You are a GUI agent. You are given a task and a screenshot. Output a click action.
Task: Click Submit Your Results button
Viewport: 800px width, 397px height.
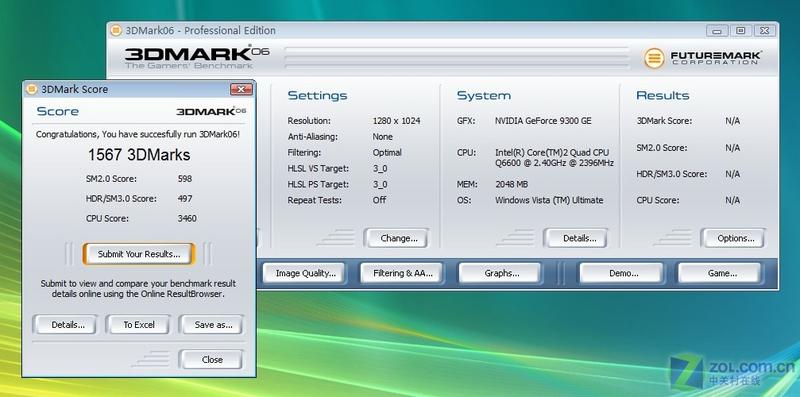(x=139, y=254)
